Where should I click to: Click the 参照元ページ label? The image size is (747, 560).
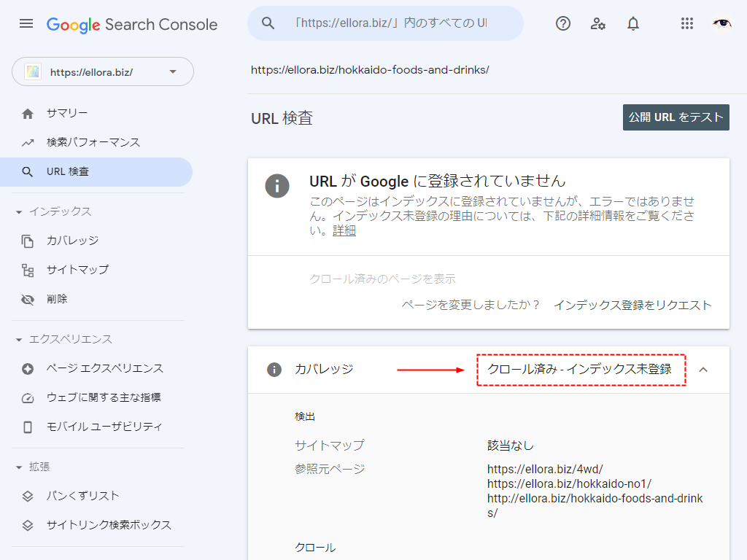[330, 469]
